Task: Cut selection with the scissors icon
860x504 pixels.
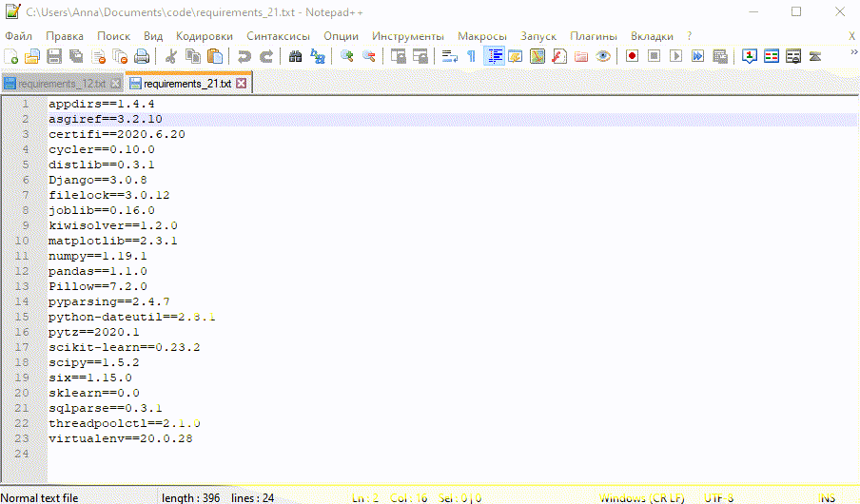Action: pyautogui.click(x=171, y=56)
